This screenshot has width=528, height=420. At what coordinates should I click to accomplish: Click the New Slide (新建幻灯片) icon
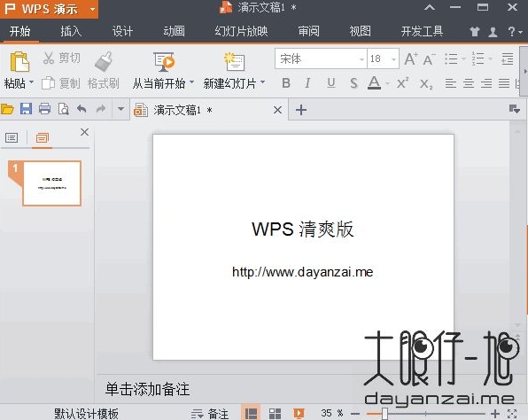coord(235,62)
